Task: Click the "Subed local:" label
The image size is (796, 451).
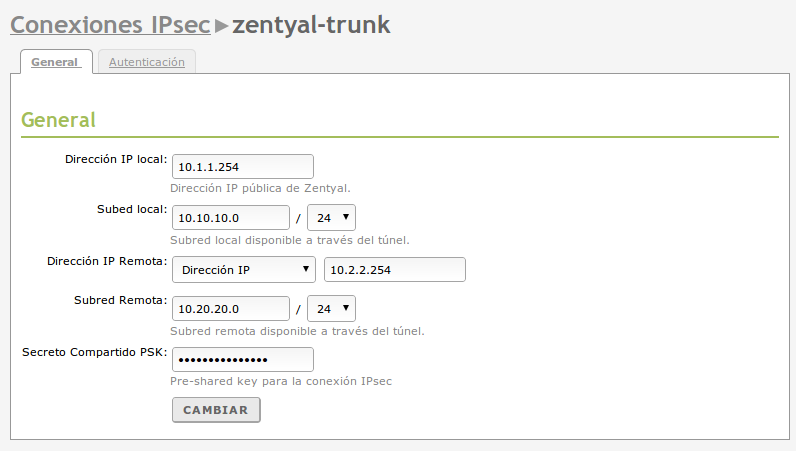Action: (131, 209)
